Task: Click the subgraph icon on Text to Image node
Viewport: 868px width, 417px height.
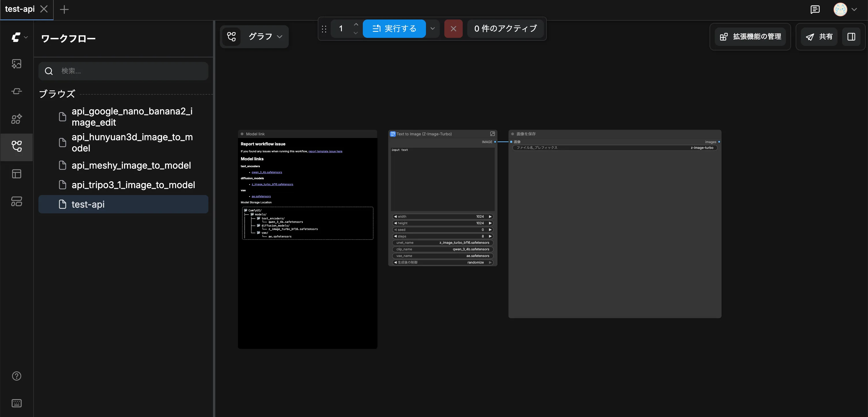Action: 393,134
